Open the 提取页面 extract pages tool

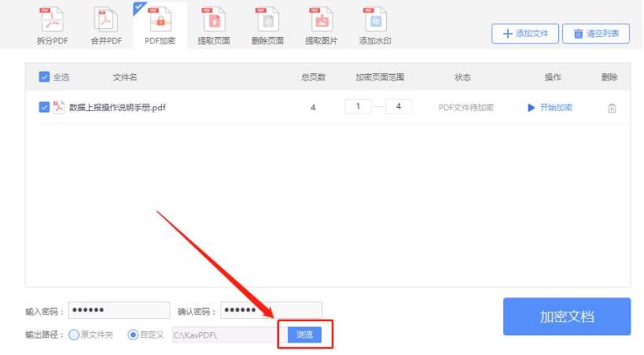pos(214,26)
